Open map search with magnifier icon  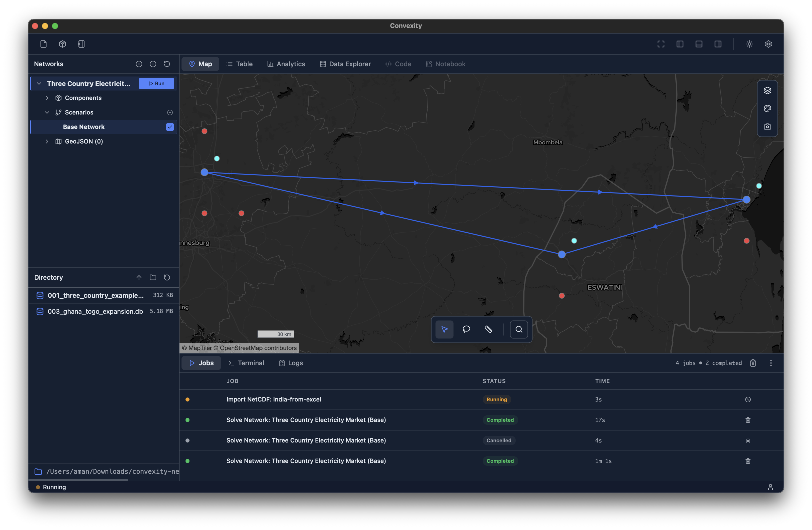[x=518, y=329]
